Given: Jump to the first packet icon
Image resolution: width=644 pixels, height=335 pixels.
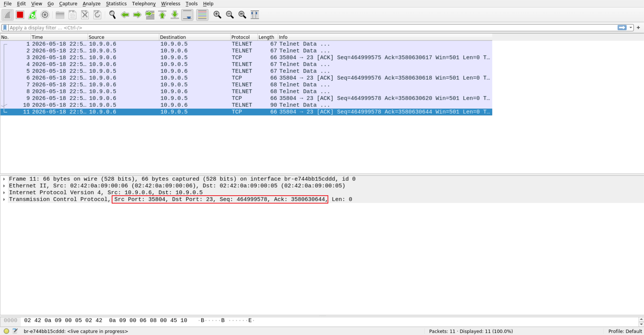Looking at the screenshot, I should [x=162, y=15].
